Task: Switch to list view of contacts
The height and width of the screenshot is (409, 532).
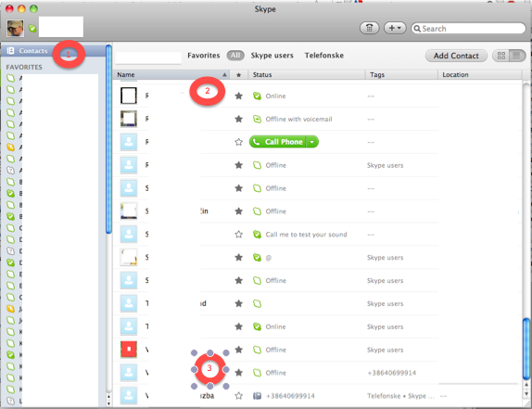Action: (x=517, y=56)
